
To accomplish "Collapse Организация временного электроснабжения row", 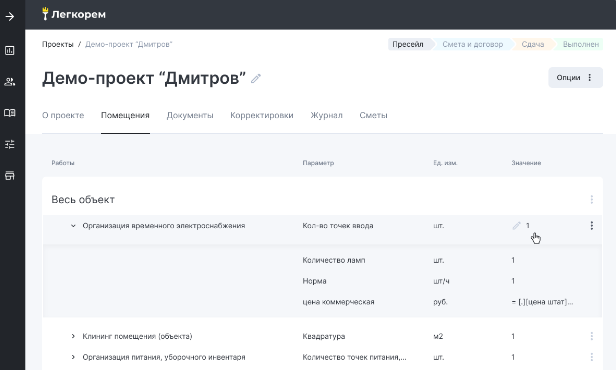I will (x=73, y=226).
